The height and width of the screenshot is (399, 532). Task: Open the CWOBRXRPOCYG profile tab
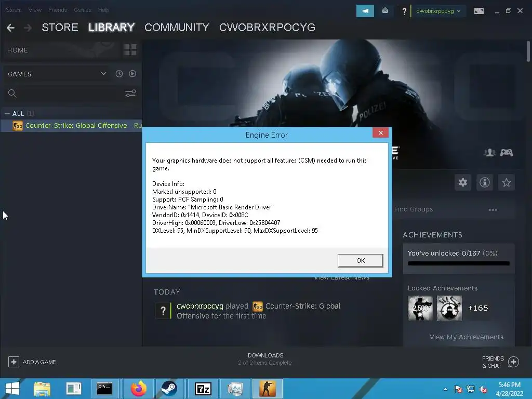[x=268, y=28]
